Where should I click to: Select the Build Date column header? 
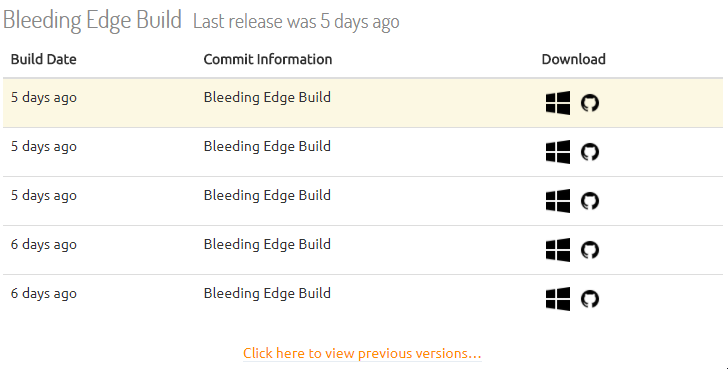[44, 59]
